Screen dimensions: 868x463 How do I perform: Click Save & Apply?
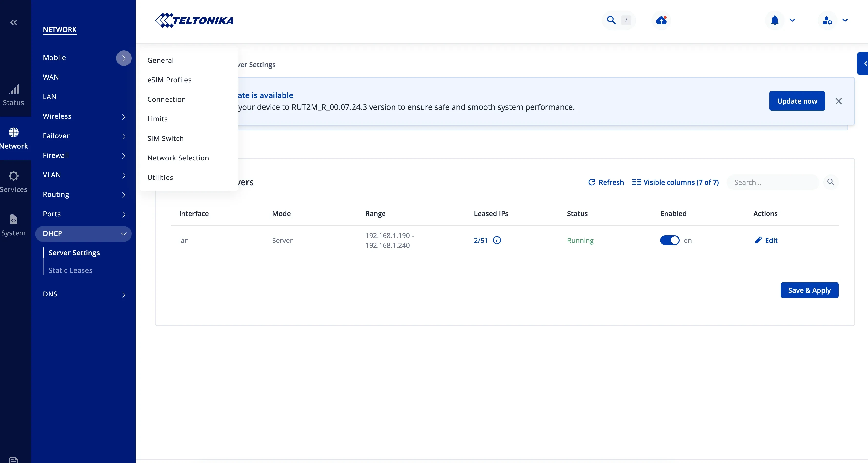(809, 290)
